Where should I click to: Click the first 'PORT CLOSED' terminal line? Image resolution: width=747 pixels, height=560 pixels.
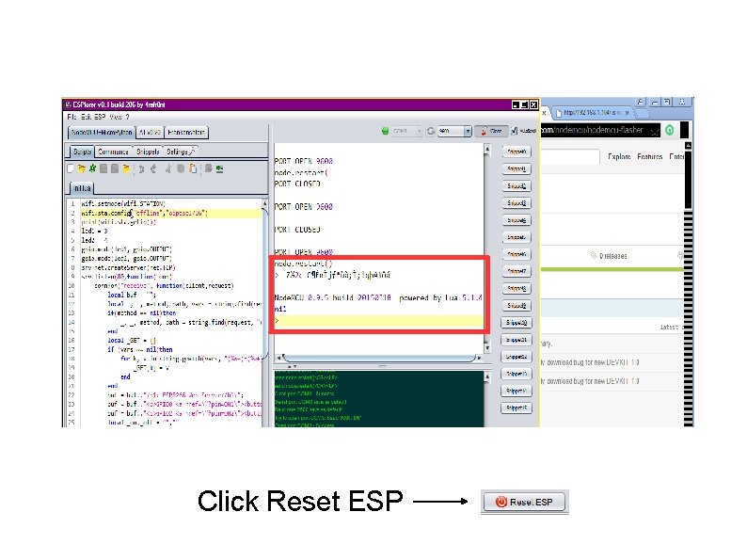click(297, 184)
